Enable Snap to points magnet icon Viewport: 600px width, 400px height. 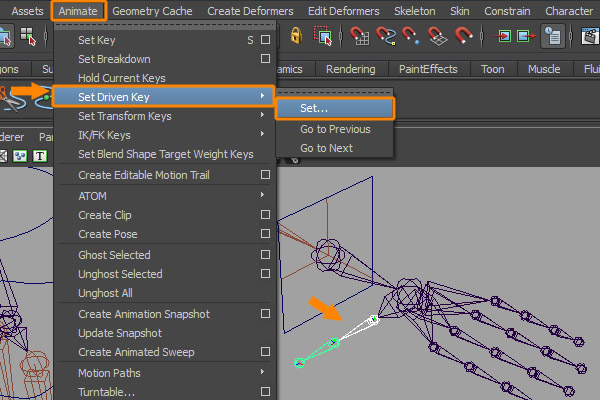411,37
